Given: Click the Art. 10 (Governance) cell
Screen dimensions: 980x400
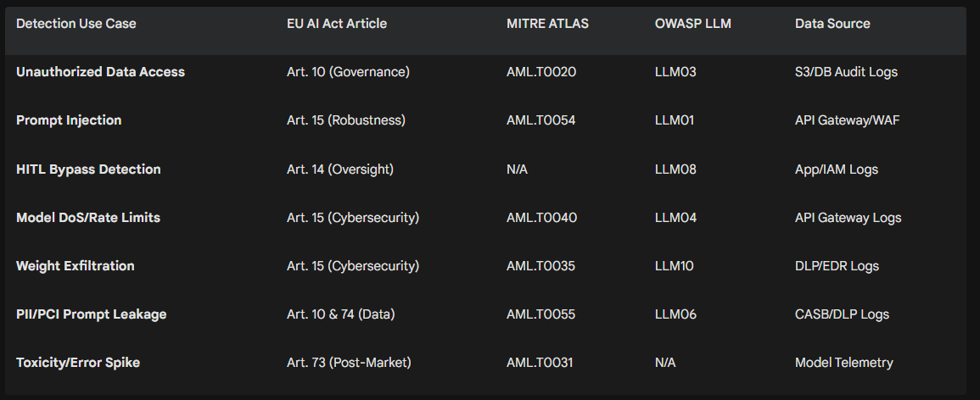Looking at the screenshot, I should [x=348, y=72].
